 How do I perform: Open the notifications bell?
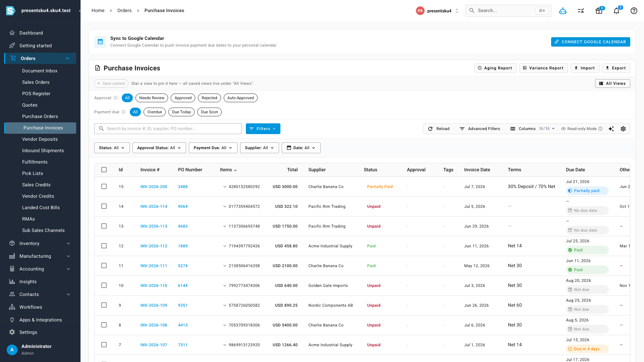pos(616,11)
